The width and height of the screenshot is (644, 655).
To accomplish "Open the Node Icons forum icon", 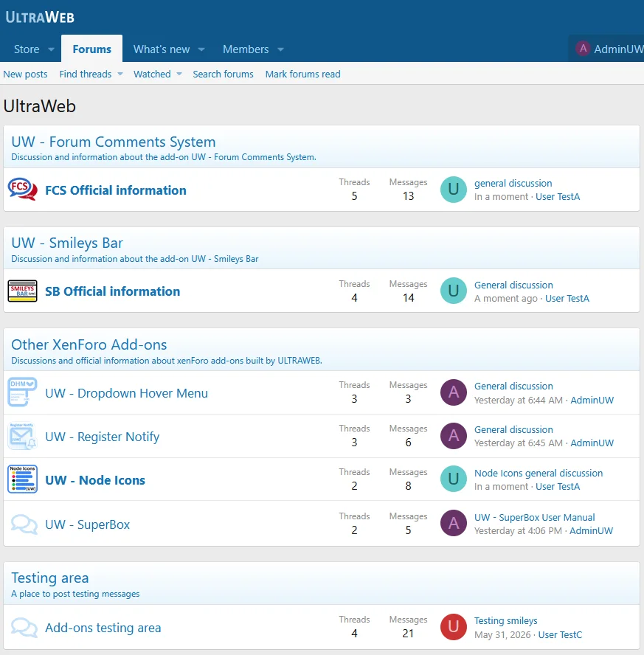I will coord(23,479).
